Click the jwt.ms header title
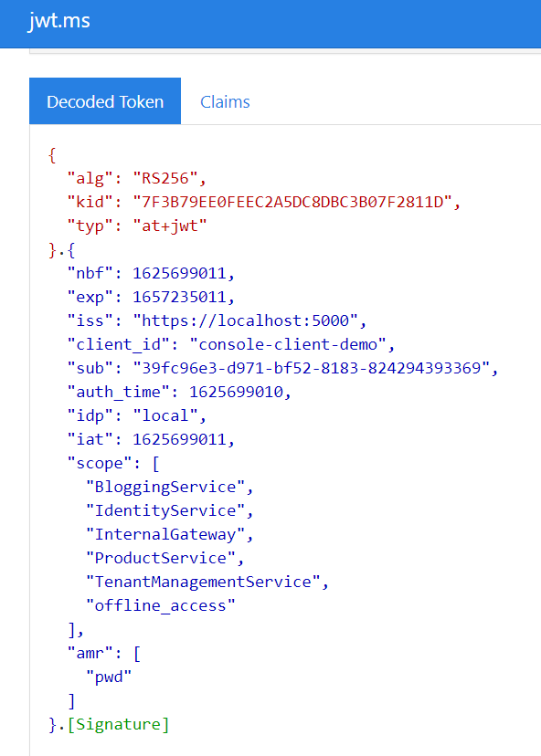541x756 pixels. (58, 20)
